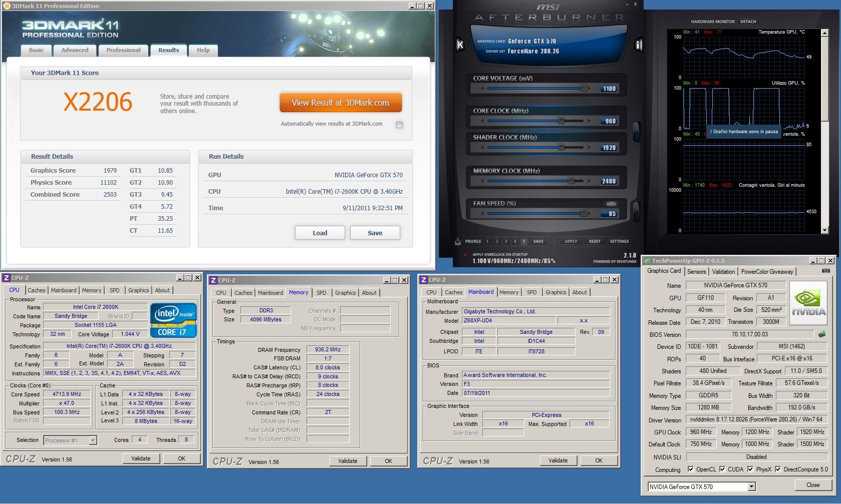Click RESET in MSI Afterburner
This screenshot has width=841, height=504.
coord(595,241)
